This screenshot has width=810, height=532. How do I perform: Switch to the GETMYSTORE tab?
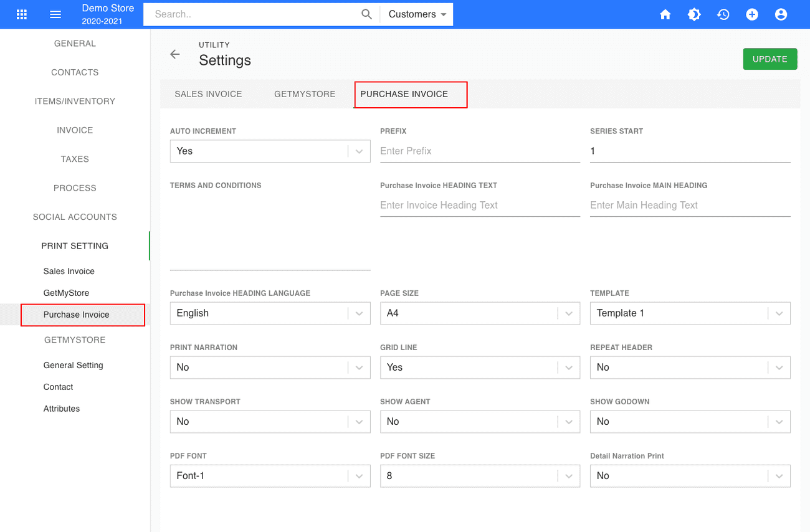coord(305,93)
